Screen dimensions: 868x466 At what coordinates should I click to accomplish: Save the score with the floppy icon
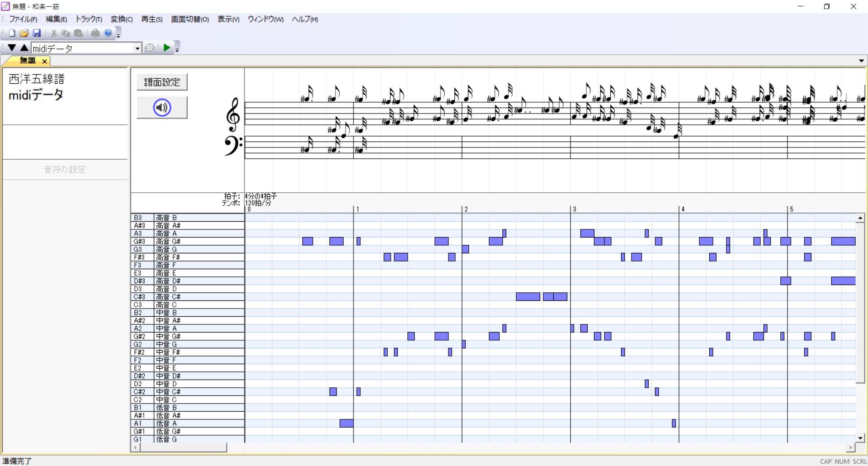[37, 33]
